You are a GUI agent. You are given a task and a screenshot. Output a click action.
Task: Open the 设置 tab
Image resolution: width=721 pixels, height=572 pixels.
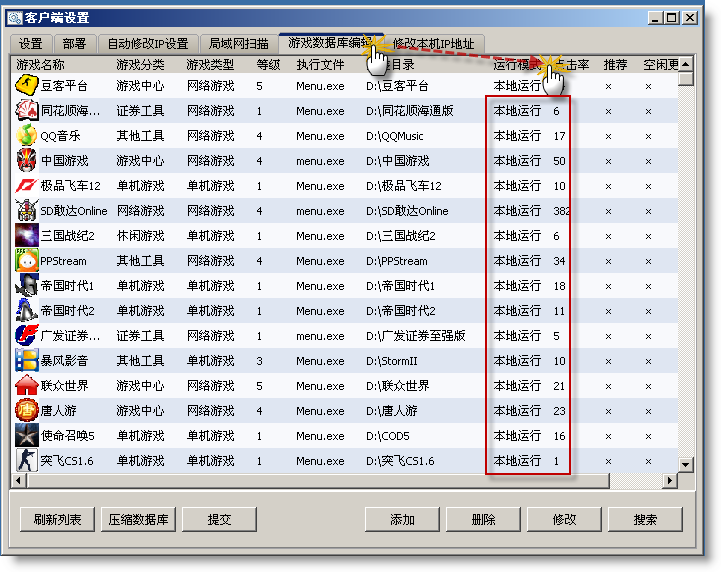click(x=31, y=44)
